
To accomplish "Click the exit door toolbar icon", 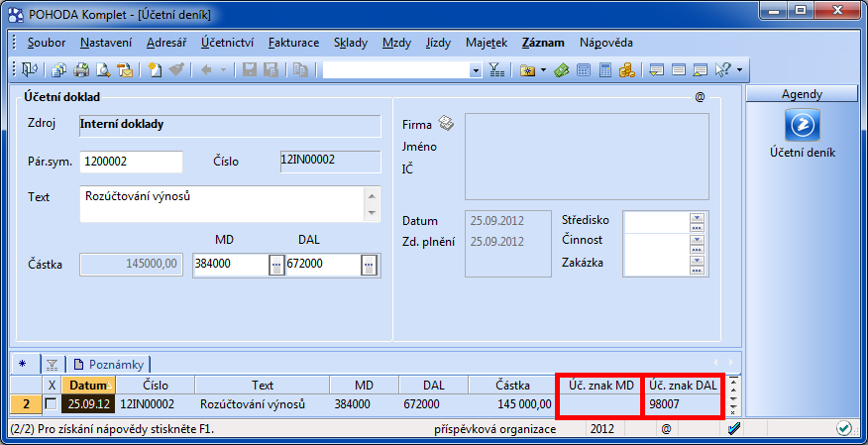I will 30,70.
